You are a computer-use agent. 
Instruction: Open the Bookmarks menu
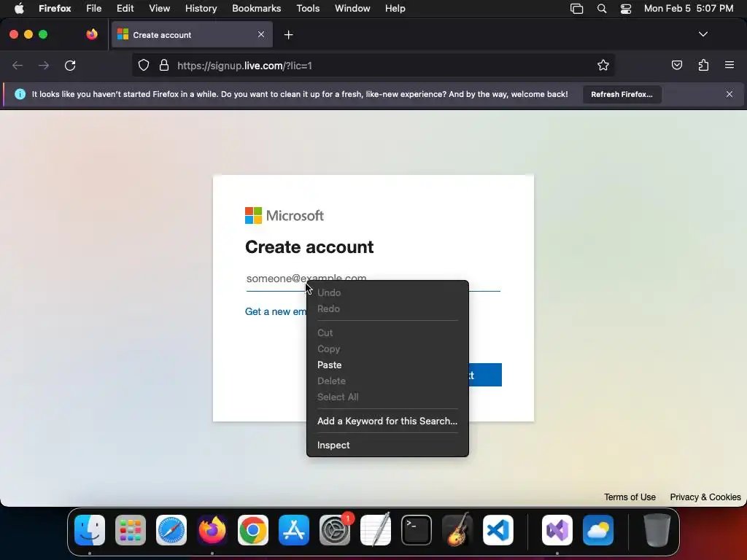(256, 9)
